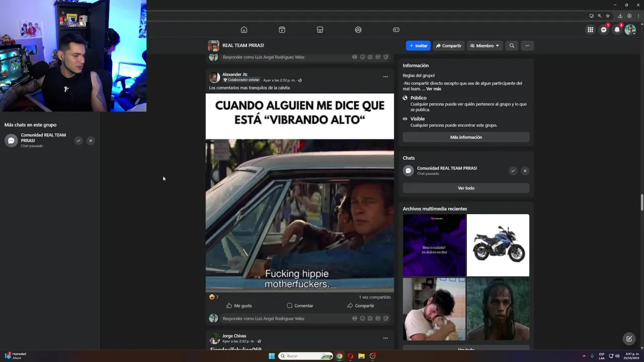Click the new message compose floating button
Screen dimensions: 644x362
[629, 339]
